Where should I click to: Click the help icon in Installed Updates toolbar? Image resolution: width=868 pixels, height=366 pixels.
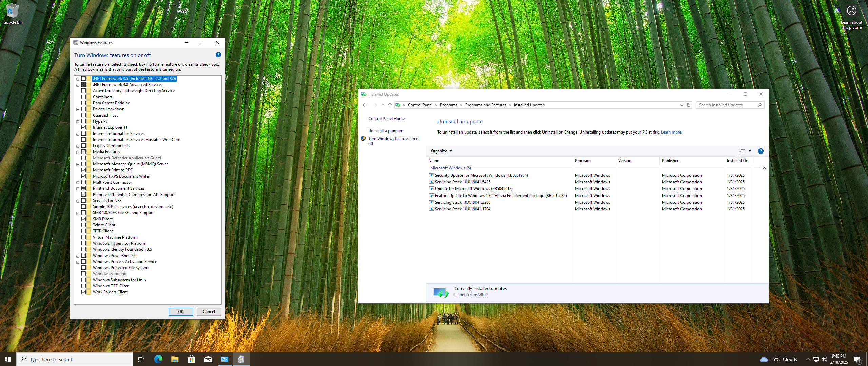pyautogui.click(x=761, y=151)
